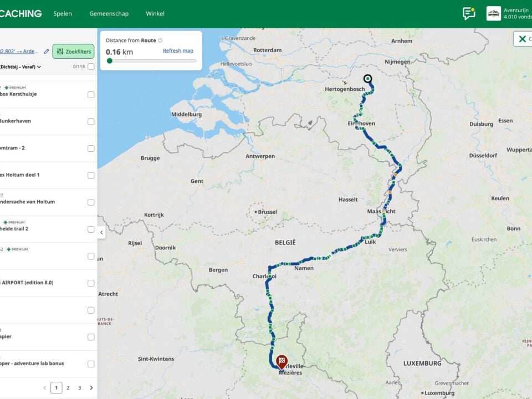Screen dimensions: 532x399
Task: Open the omtram - 2 cache entry
Action: (x=12, y=148)
